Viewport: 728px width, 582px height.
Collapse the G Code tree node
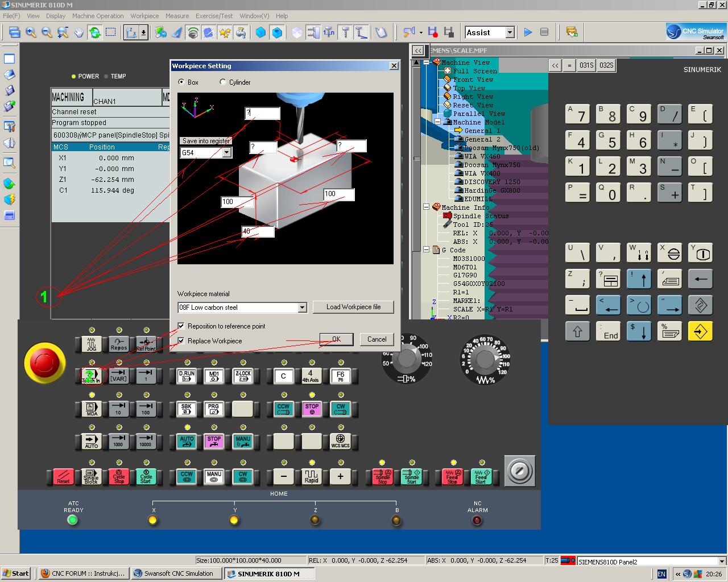point(427,250)
